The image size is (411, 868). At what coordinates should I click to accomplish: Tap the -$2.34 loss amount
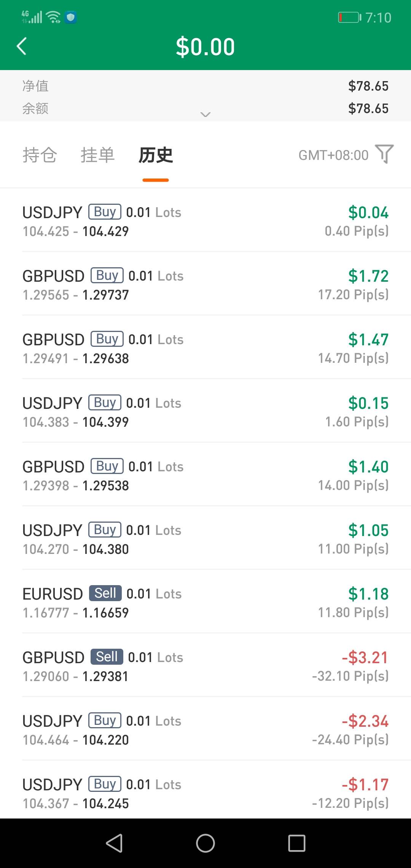coord(365,721)
